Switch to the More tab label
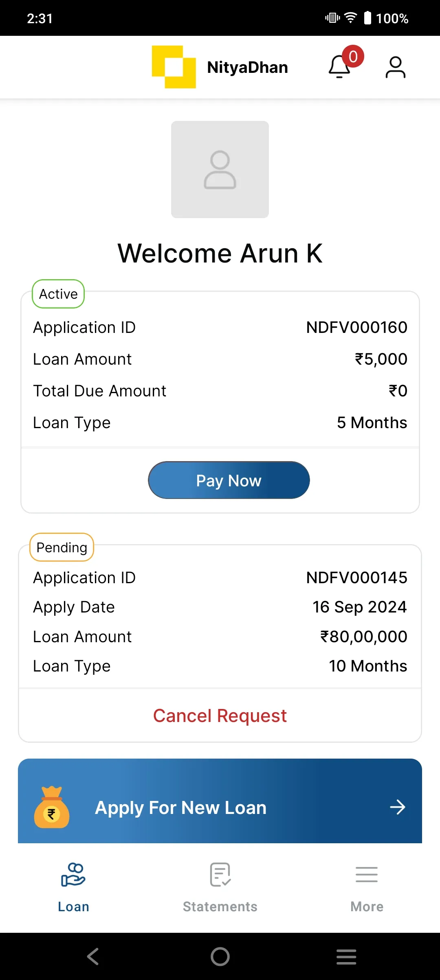 click(367, 907)
